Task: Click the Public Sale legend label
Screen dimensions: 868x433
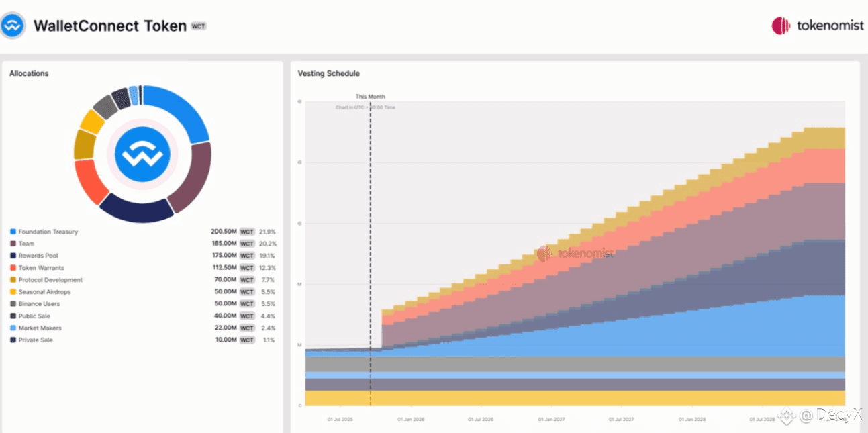Action: 34,316
